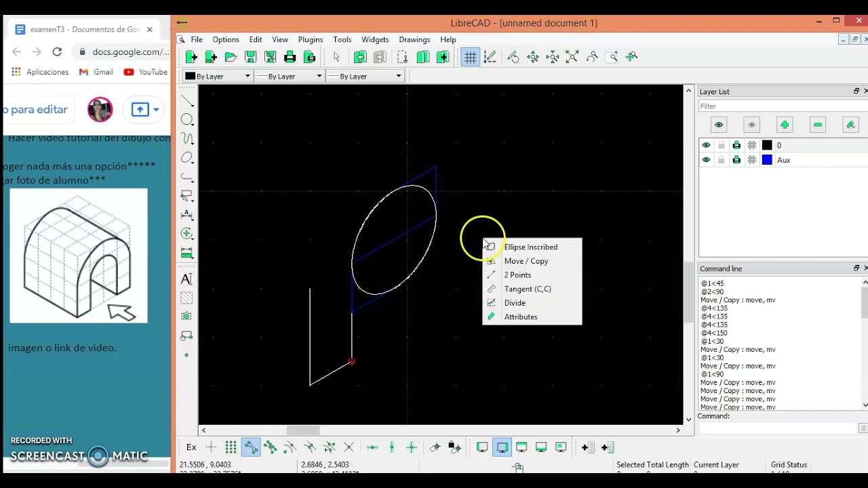
Task: Open the Plugins menu
Action: click(x=311, y=40)
